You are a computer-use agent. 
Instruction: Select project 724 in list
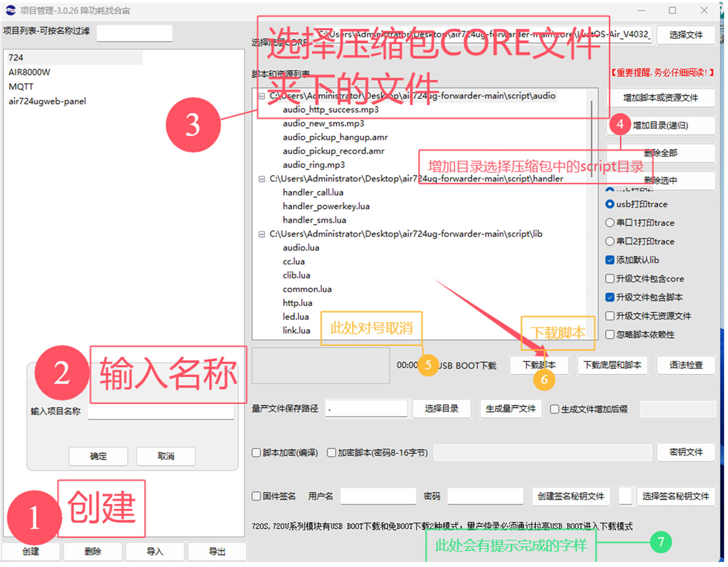pos(74,57)
